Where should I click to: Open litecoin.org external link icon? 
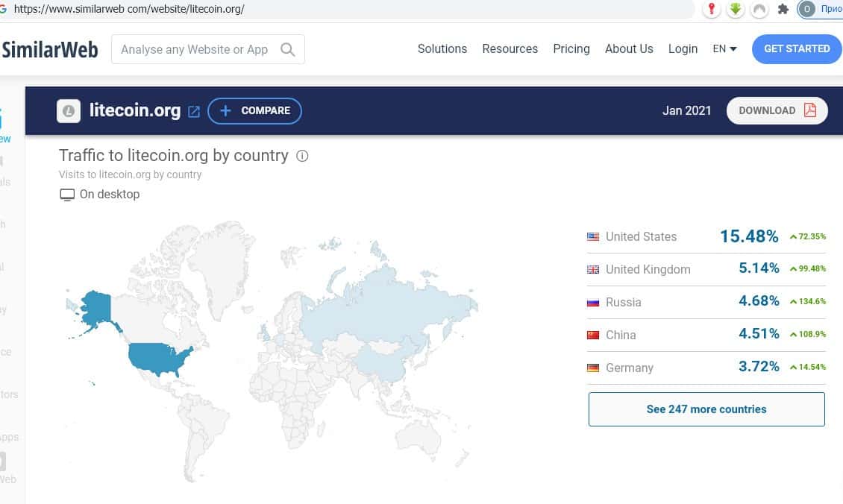click(x=194, y=111)
